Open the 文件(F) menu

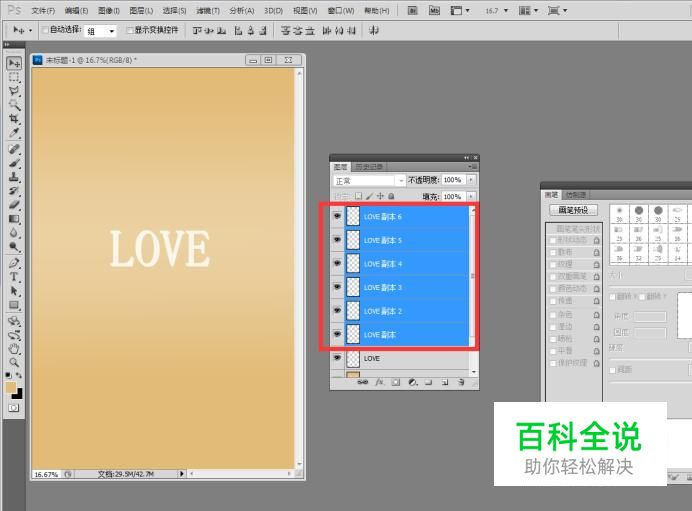point(43,11)
